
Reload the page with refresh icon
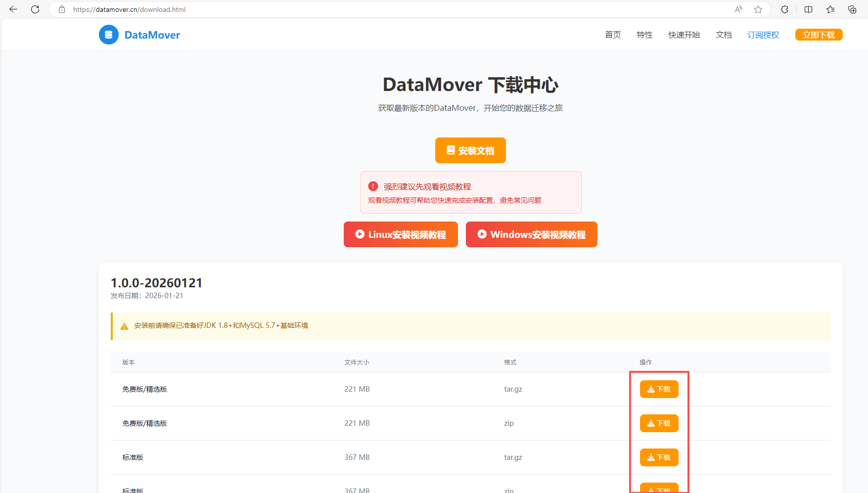coord(35,9)
